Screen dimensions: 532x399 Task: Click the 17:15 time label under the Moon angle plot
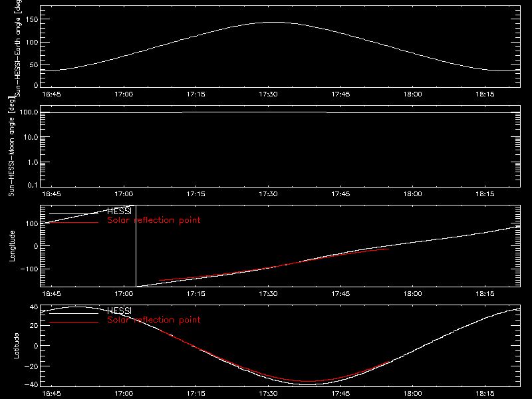click(x=196, y=194)
